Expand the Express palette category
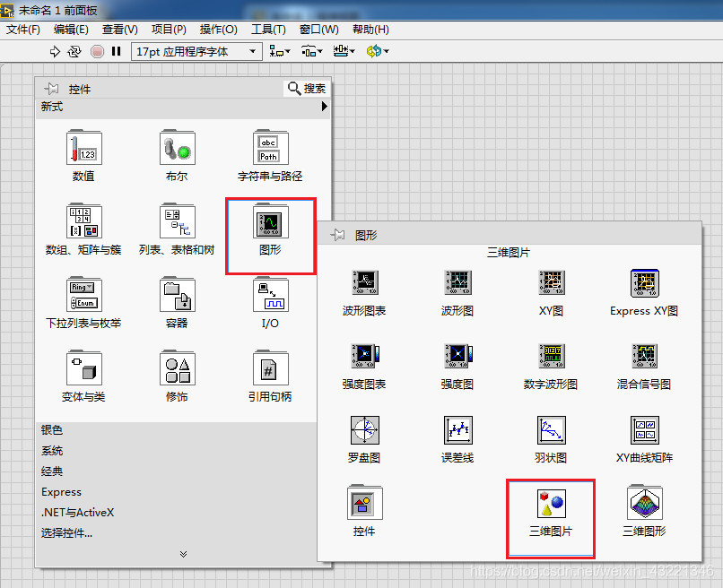 tap(61, 492)
